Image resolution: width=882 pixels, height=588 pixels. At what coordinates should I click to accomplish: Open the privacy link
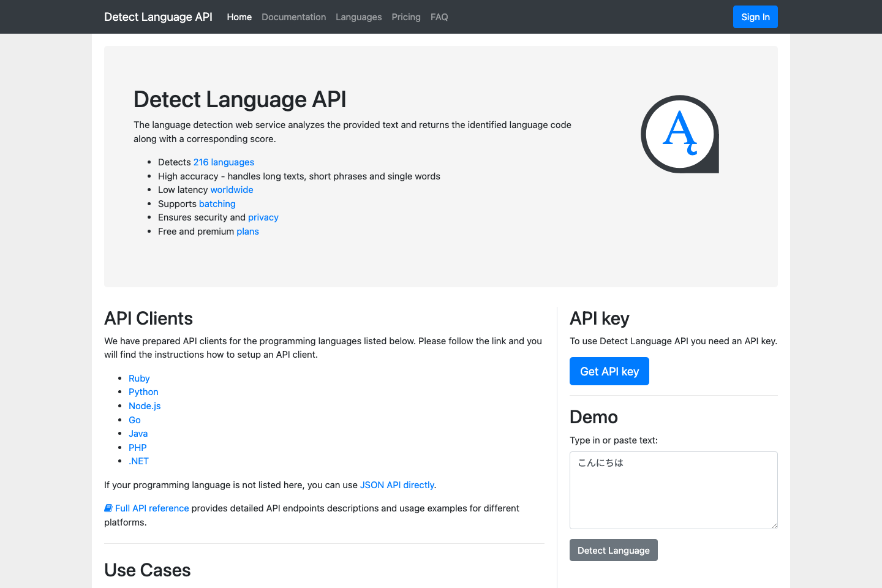[x=263, y=217]
